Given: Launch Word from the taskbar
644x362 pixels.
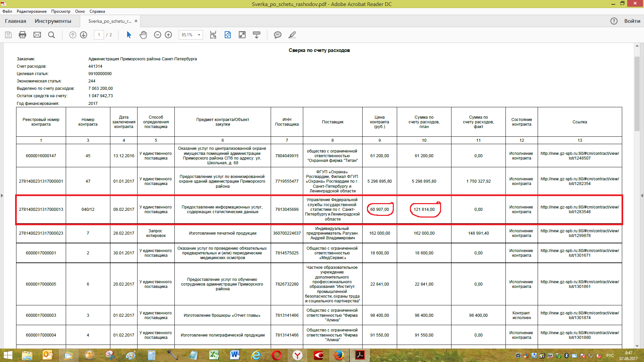Looking at the screenshot, I should tap(235, 355).
